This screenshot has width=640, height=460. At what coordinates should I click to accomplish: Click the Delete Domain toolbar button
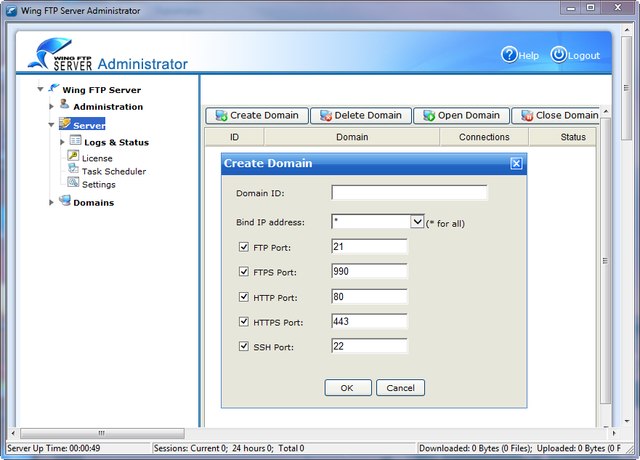click(360, 115)
